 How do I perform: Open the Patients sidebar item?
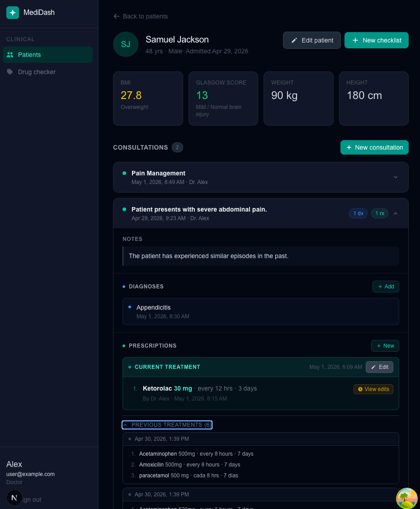pyautogui.click(x=48, y=55)
